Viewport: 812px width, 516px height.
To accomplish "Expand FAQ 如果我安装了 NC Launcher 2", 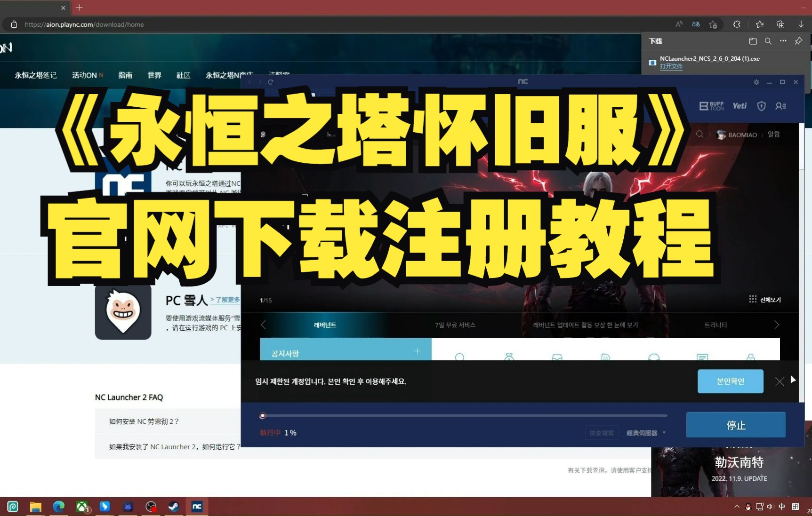I will (x=168, y=447).
